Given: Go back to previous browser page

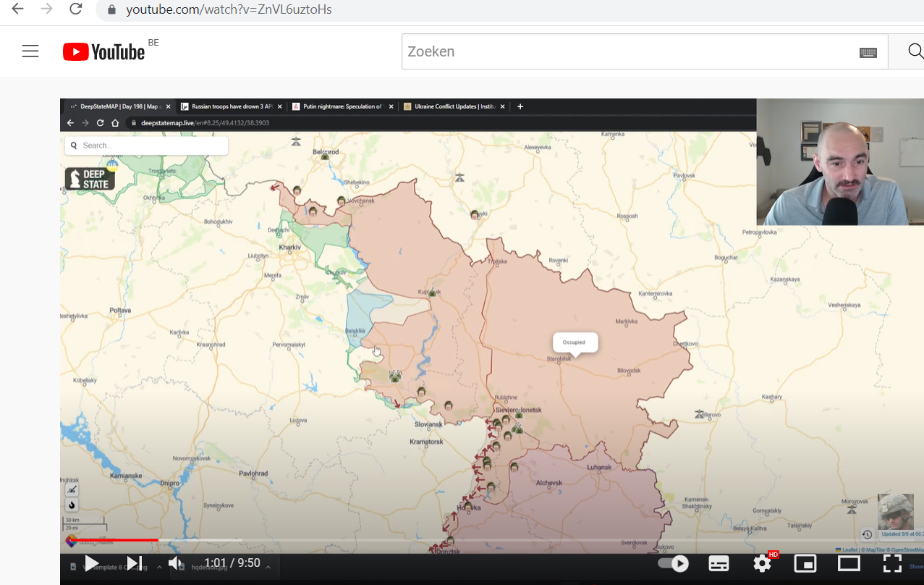Looking at the screenshot, I should coord(17,9).
